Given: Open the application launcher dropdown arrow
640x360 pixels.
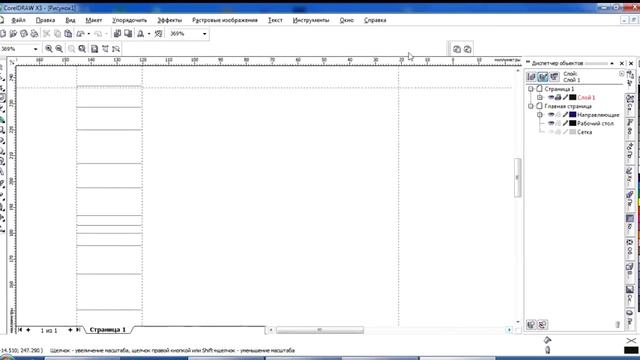Looking at the screenshot, I should [149, 34].
